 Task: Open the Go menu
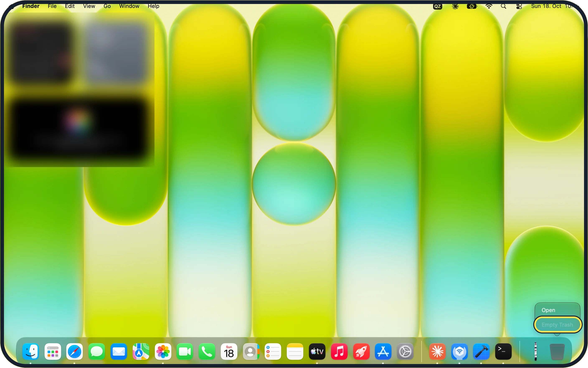107,6
